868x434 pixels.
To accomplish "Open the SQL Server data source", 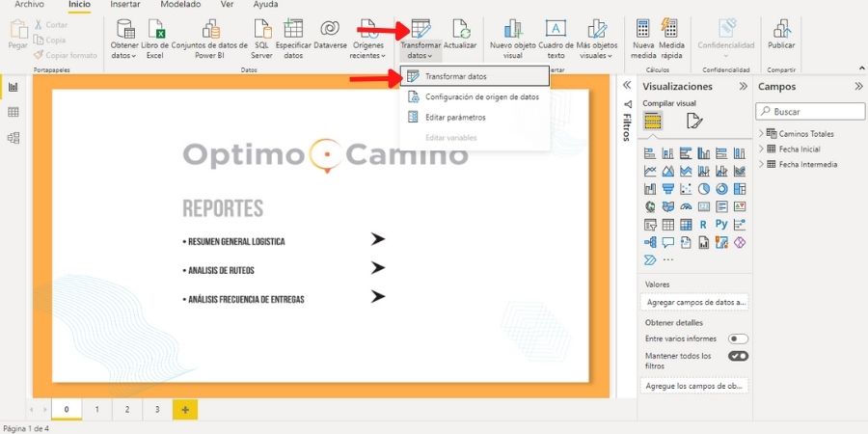I will (x=261, y=30).
